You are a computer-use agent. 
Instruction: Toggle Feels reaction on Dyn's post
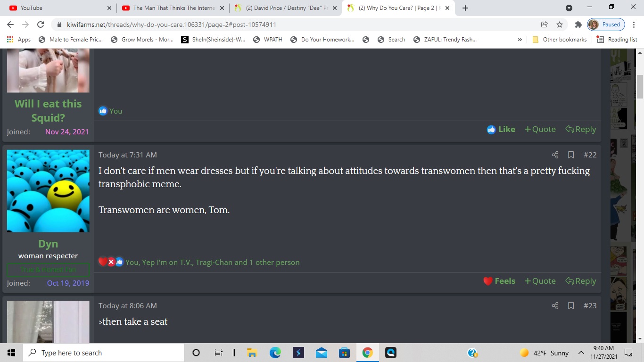tap(499, 281)
